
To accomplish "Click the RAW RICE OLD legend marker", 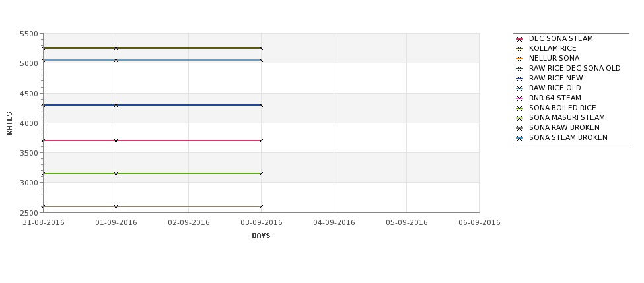I will [x=520, y=88].
